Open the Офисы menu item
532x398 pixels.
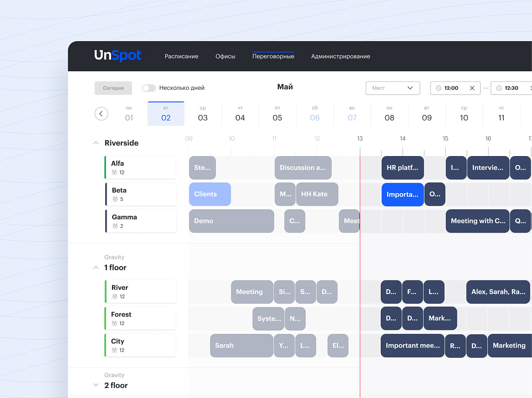pyautogui.click(x=225, y=56)
